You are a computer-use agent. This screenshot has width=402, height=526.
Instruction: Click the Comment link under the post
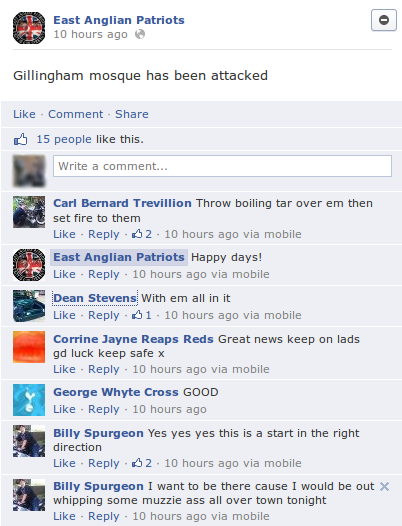76,114
